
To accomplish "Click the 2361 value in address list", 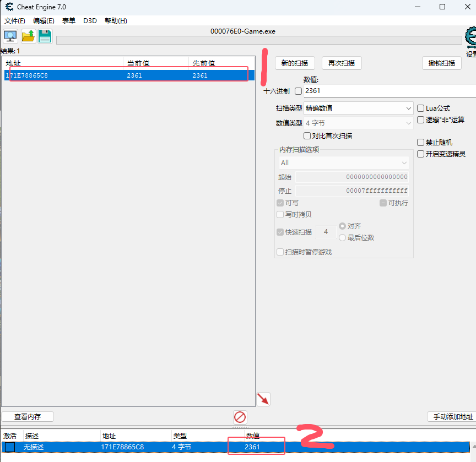I will (252, 447).
